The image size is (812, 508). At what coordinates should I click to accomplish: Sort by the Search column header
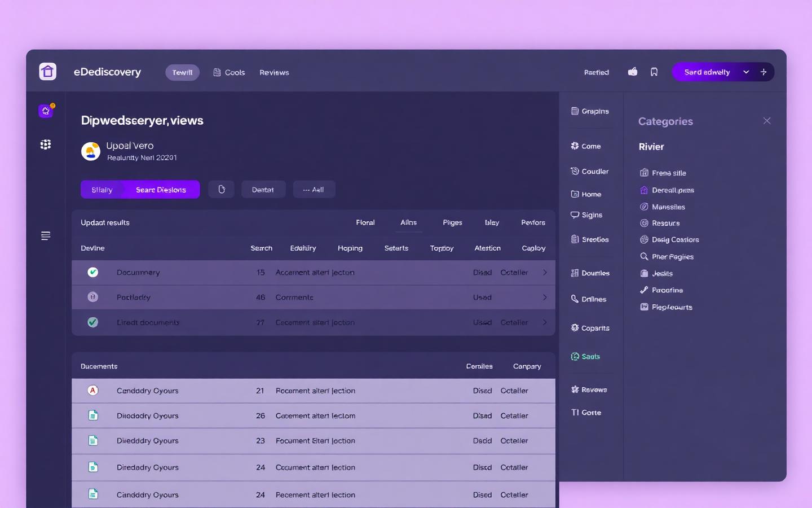pos(261,248)
